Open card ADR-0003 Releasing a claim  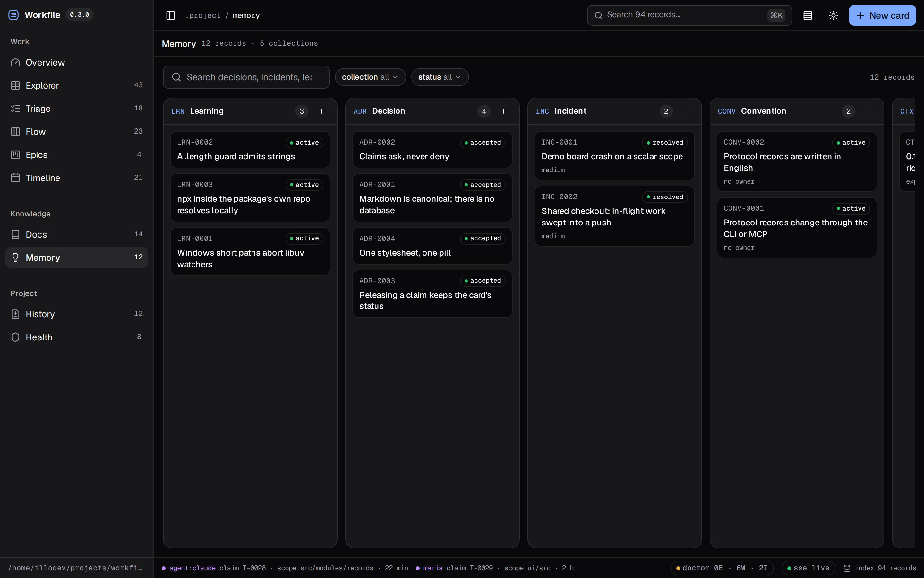(432, 294)
